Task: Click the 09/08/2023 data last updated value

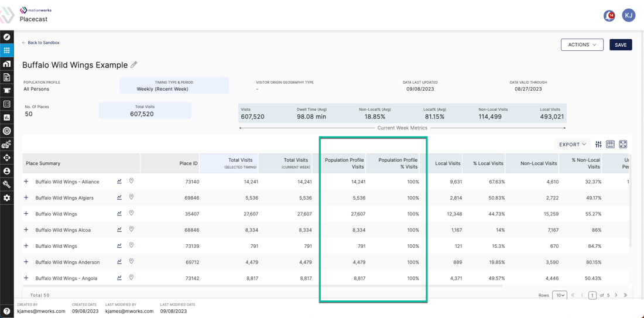Action: click(x=420, y=89)
